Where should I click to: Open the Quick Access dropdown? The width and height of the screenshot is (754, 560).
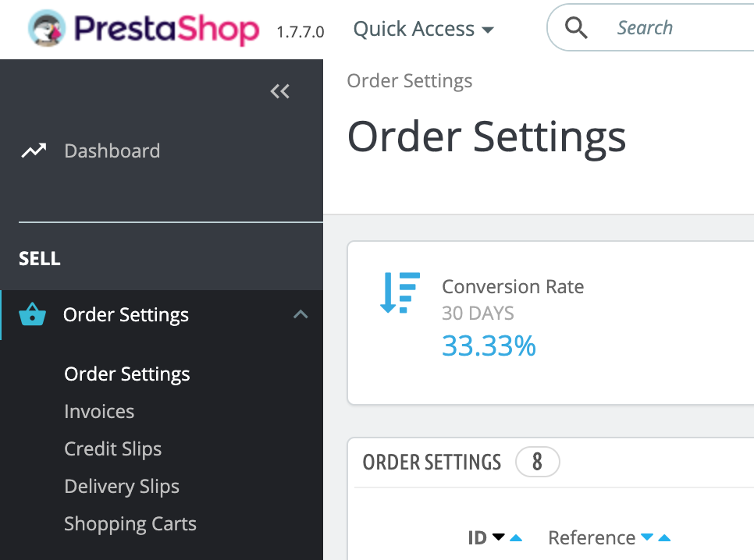click(x=423, y=29)
